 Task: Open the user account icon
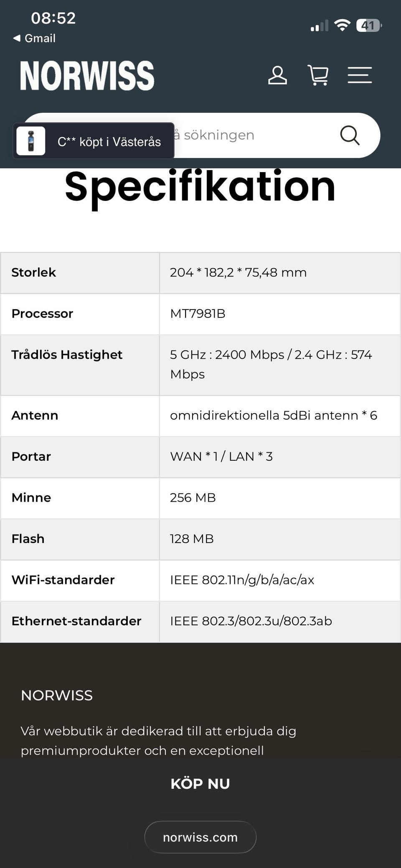click(277, 75)
